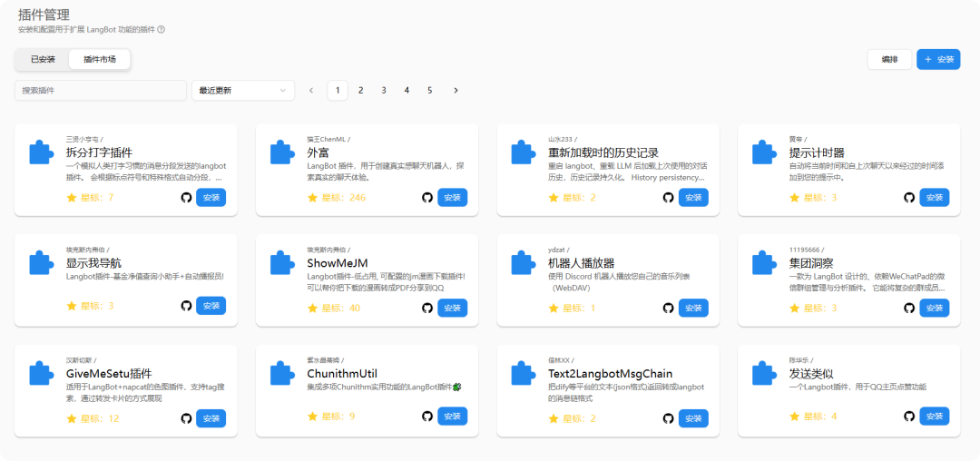Image resolution: width=980 pixels, height=461 pixels.
Task: Click the star icon of ShowMeJM
Action: pyautogui.click(x=312, y=309)
